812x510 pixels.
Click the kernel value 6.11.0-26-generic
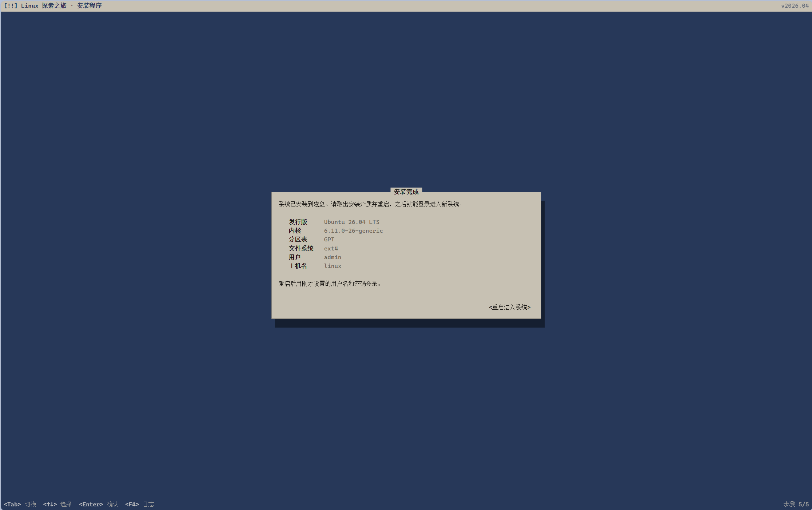tap(354, 230)
